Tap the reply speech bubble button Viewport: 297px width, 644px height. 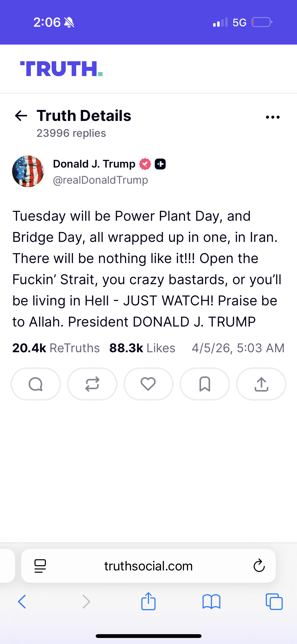(x=36, y=384)
